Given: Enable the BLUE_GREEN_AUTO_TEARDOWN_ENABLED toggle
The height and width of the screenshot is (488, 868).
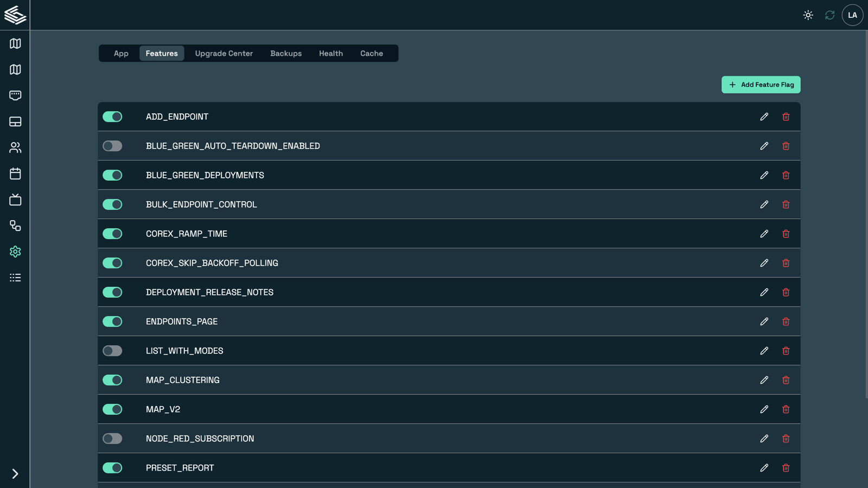Looking at the screenshot, I should (x=112, y=146).
